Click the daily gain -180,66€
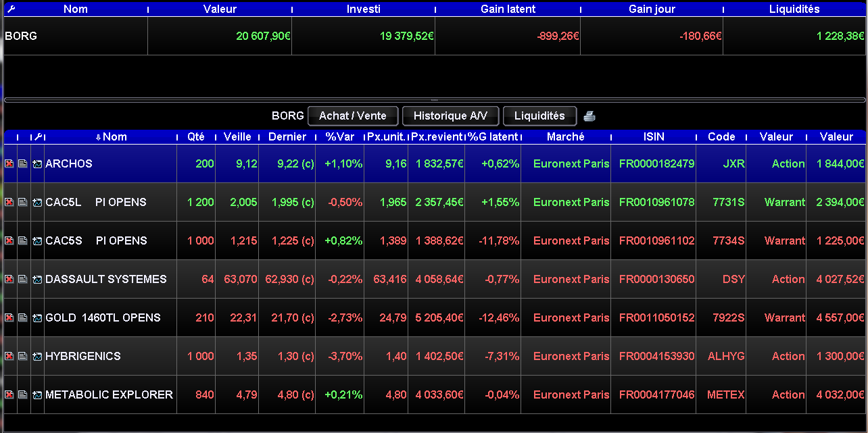The height and width of the screenshot is (433, 868). tap(700, 36)
